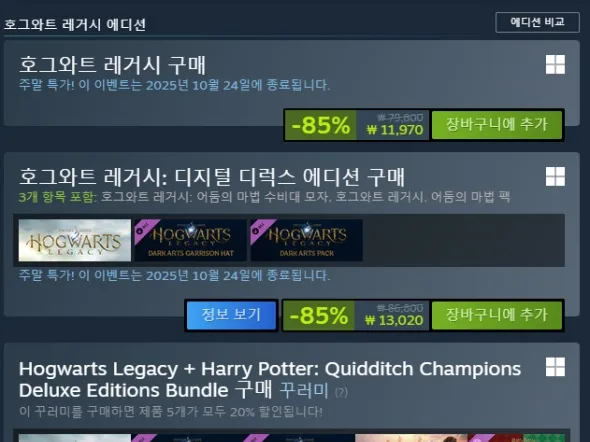Click Windows icon in Digital Deluxe Edition box
This screenshot has width=590, height=442.
[x=555, y=176]
